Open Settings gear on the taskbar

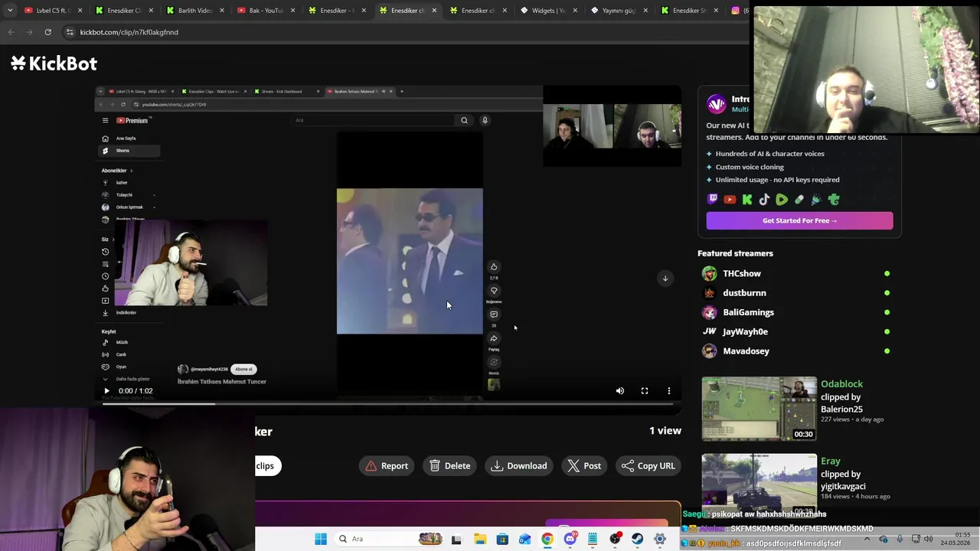(x=660, y=539)
